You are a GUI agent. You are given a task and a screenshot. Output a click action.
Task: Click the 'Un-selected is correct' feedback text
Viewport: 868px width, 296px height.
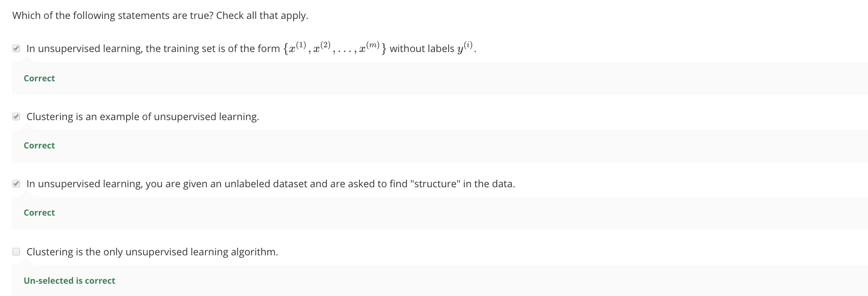pyautogui.click(x=69, y=281)
